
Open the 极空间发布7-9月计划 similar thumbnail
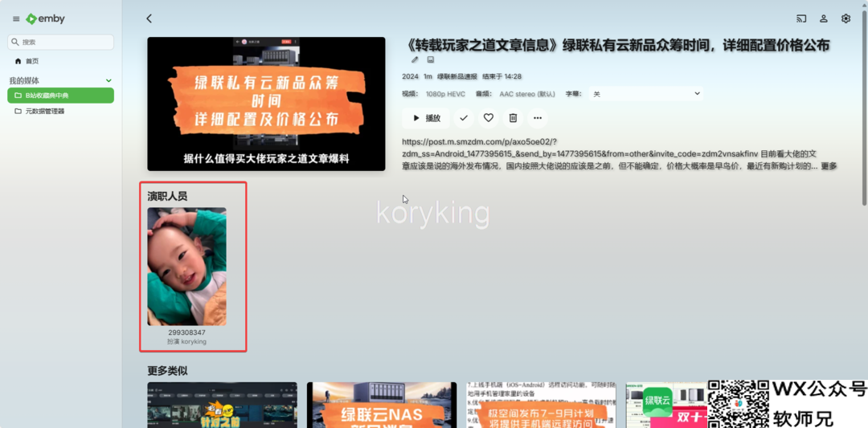[542, 405]
